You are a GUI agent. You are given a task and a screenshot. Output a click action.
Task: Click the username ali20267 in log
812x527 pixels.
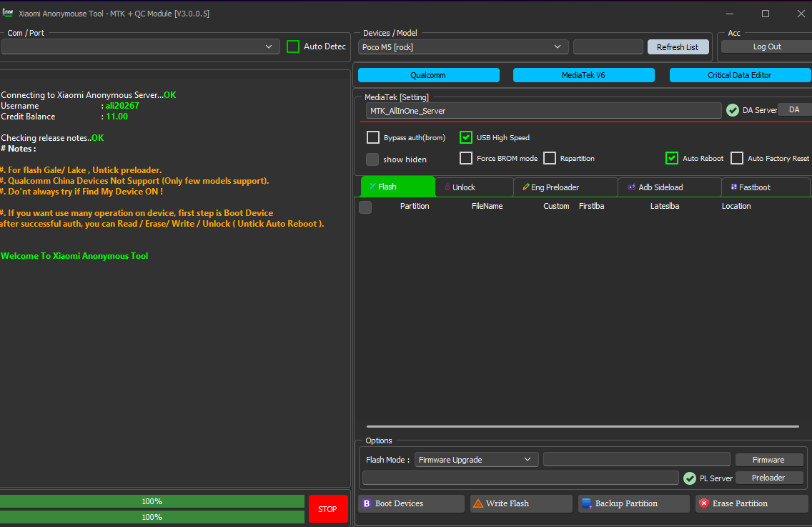(122, 106)
